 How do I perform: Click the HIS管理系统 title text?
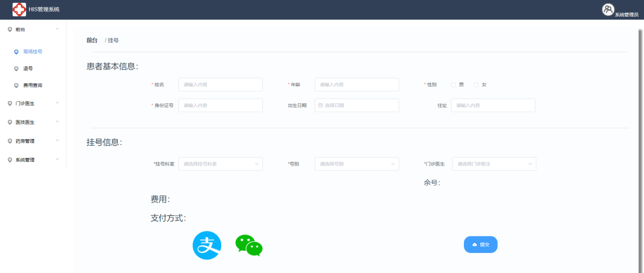pyautogui.click(x=44, y=9)
